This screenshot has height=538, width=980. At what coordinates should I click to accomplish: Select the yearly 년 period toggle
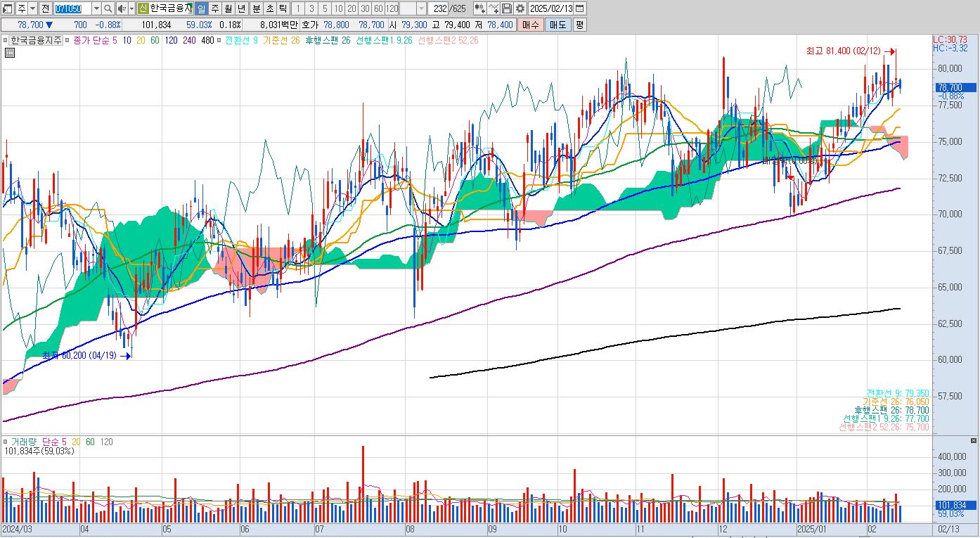[241, 8]
